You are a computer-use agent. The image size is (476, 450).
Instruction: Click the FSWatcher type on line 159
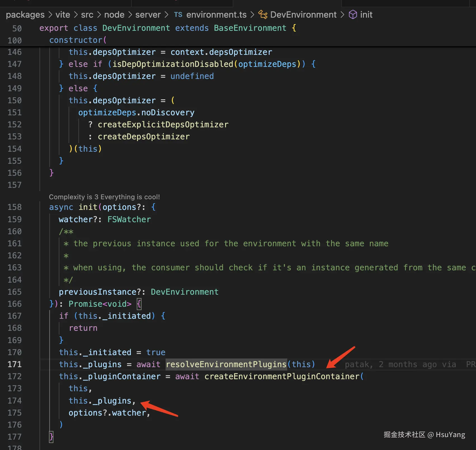coord(129,219)
